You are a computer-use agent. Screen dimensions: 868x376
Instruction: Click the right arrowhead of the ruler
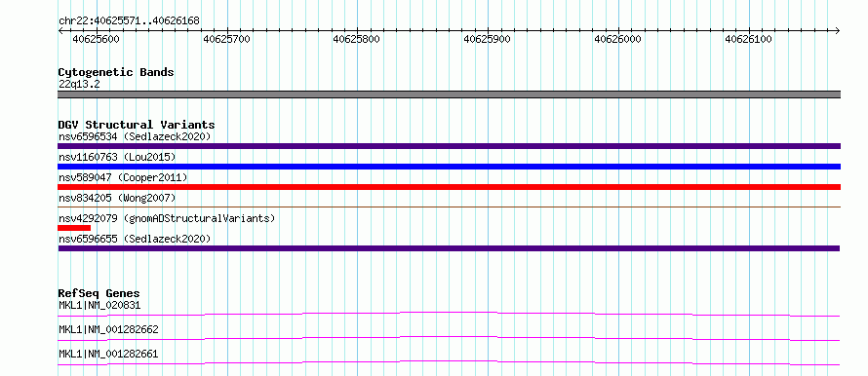838,31
